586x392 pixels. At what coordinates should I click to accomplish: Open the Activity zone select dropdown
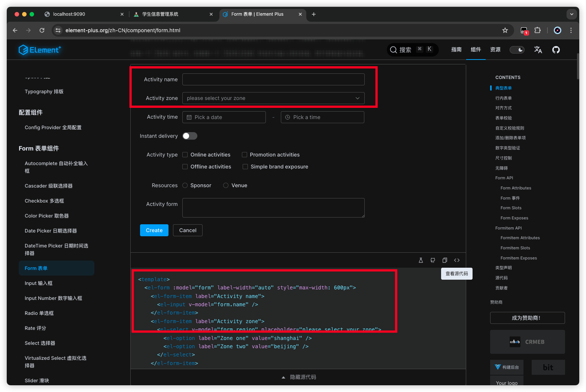[273, 98]
